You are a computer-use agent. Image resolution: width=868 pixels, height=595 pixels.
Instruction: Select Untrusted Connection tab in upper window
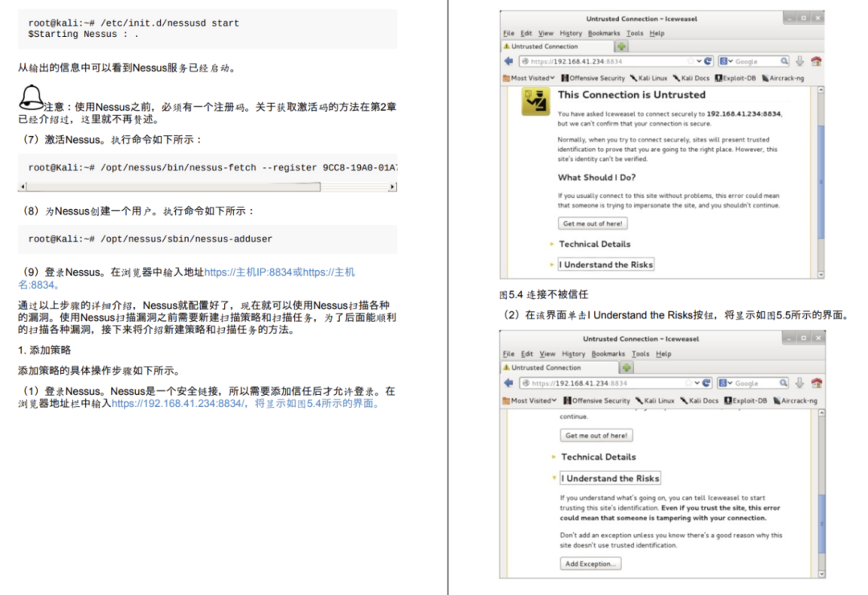click(x=558, y=47)
